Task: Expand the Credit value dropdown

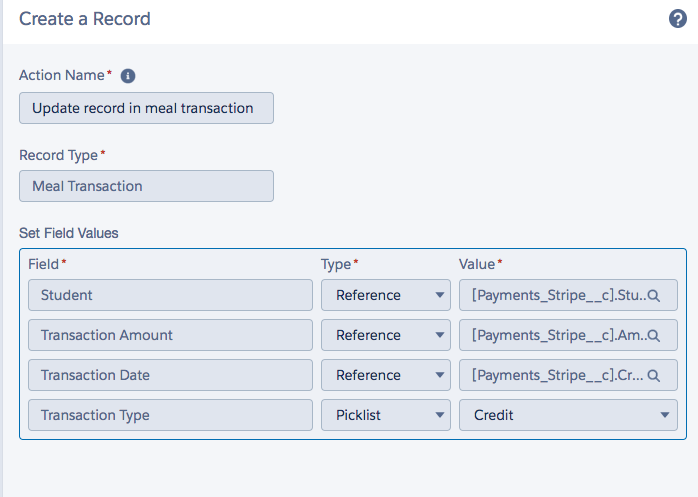Action: tap(567, 415)
